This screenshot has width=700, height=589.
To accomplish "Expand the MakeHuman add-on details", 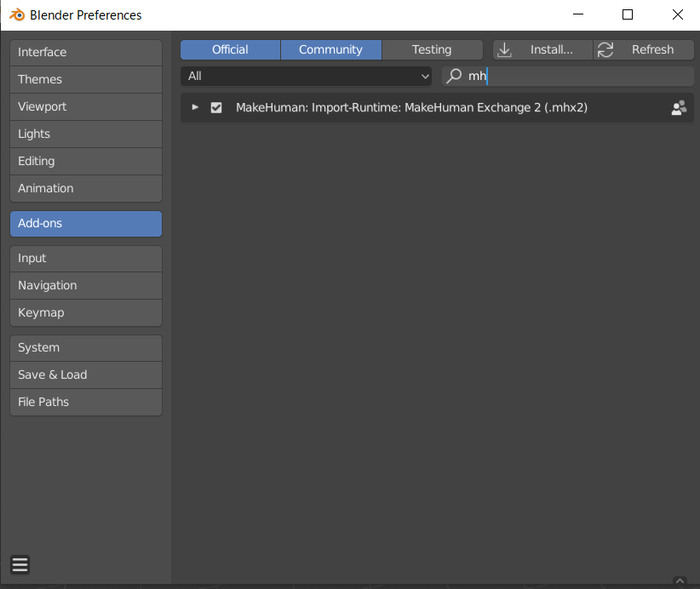I will [195, 107].
